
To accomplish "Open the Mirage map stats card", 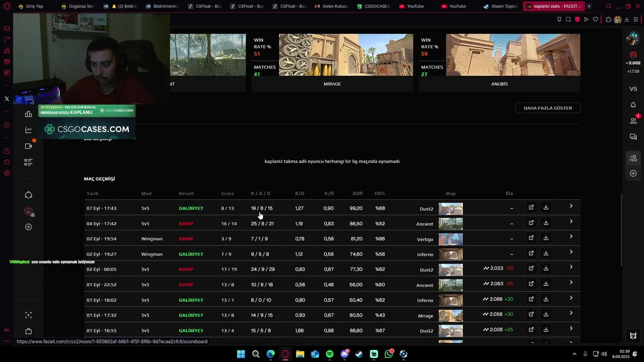I will click(332, 63).
